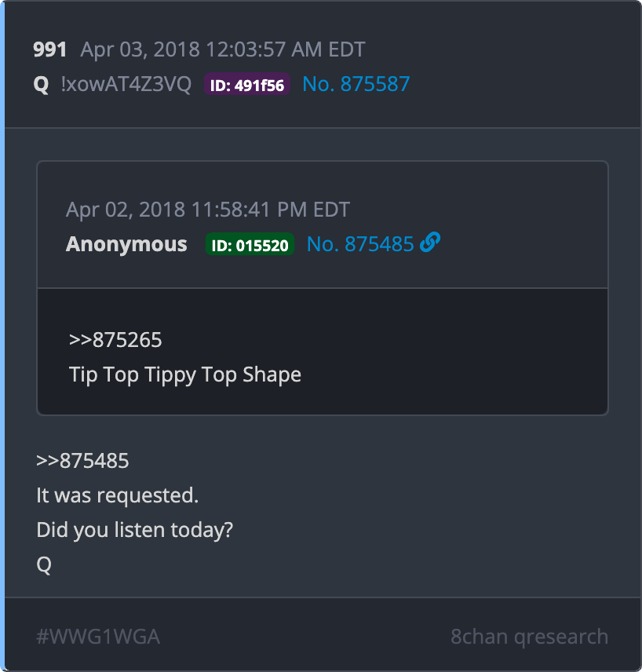Click the text Tip Top Tippy Top Shape
The image size is (642, 672).
coord(185,375)
